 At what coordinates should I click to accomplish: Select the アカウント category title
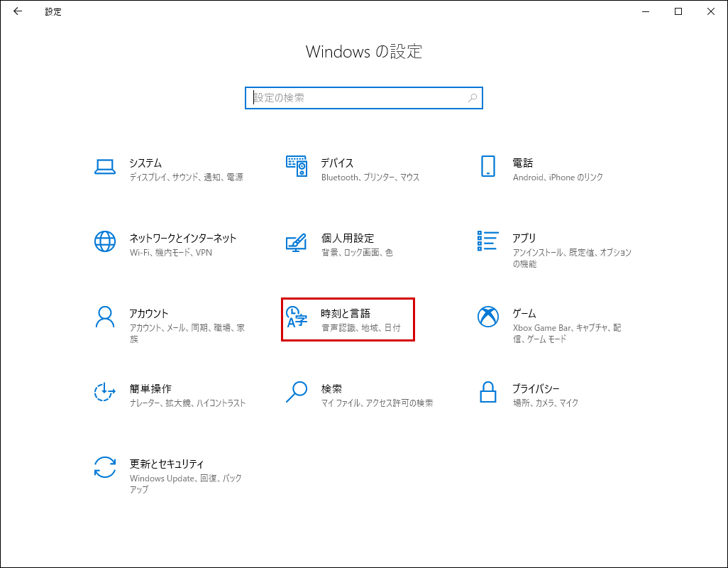coord(148,314)
